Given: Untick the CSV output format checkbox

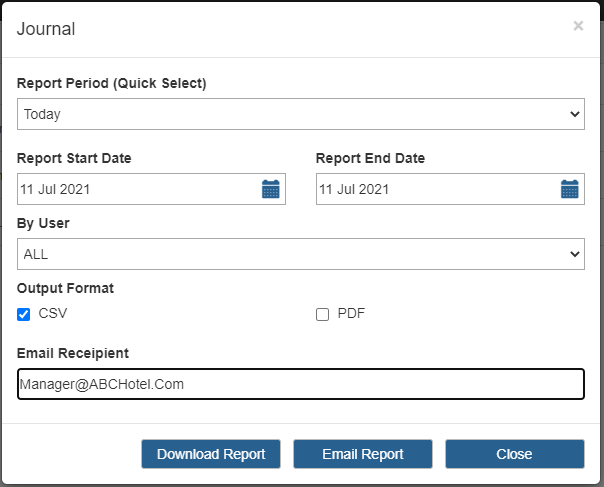Looking at the screenshot, I should pyautogui.click(x=23, y=314).
